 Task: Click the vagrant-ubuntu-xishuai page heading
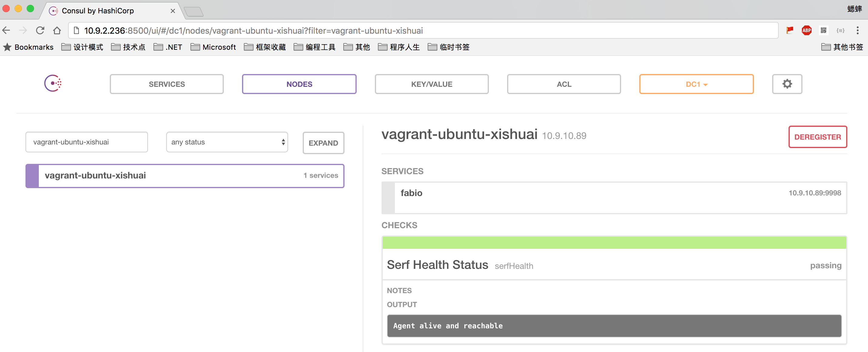[459, 134]
